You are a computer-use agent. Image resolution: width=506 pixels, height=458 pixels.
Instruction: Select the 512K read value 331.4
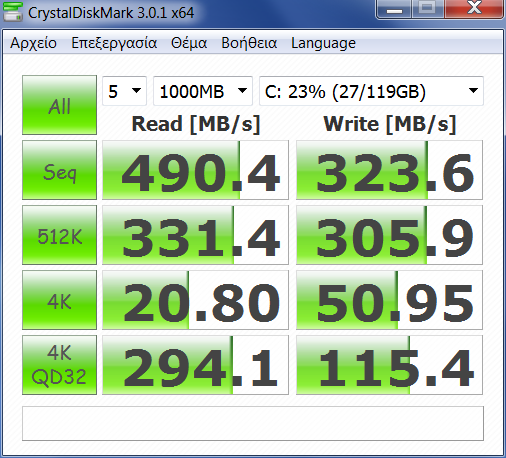tap(195, 235)
